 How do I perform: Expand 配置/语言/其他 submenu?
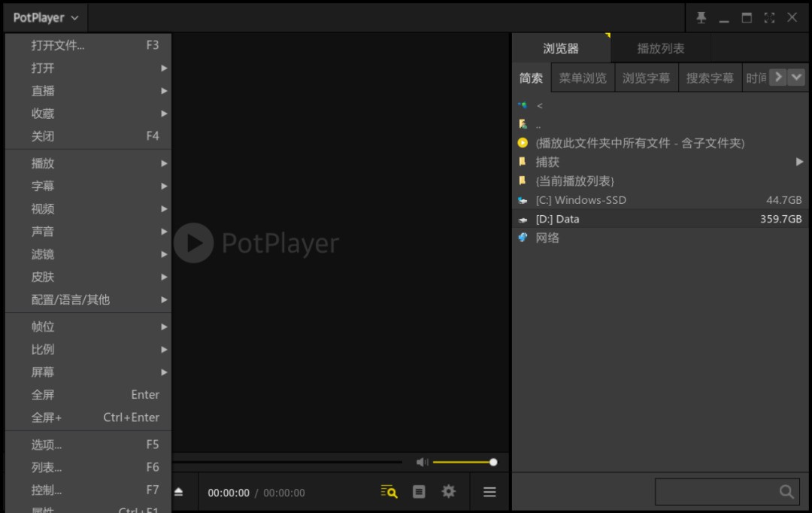click(89, 299)
